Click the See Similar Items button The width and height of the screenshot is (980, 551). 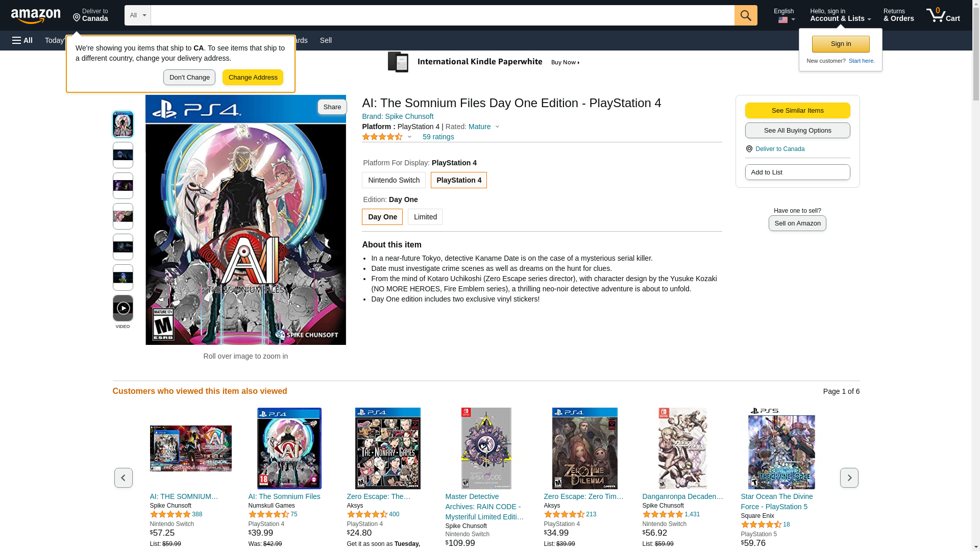pos(797,111)
